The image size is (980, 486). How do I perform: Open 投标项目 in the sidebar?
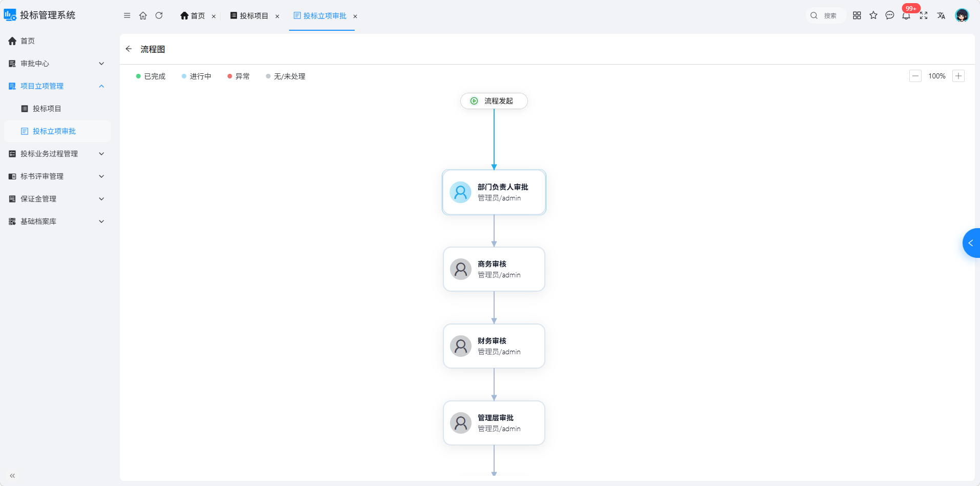click(56, 109)
